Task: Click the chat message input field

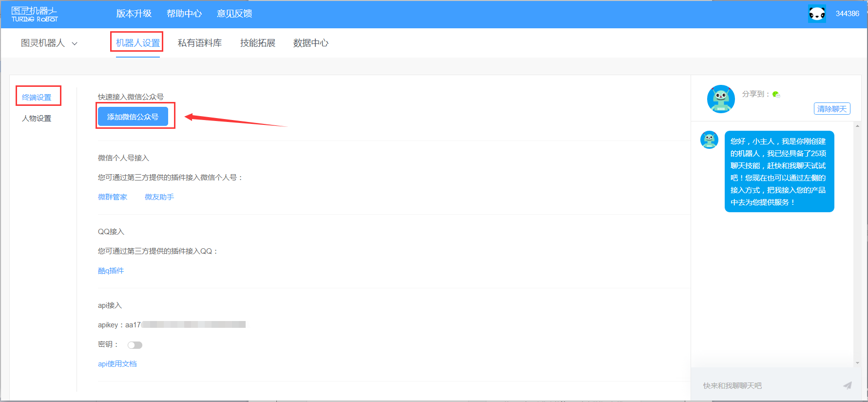Action: coord(765,385)
